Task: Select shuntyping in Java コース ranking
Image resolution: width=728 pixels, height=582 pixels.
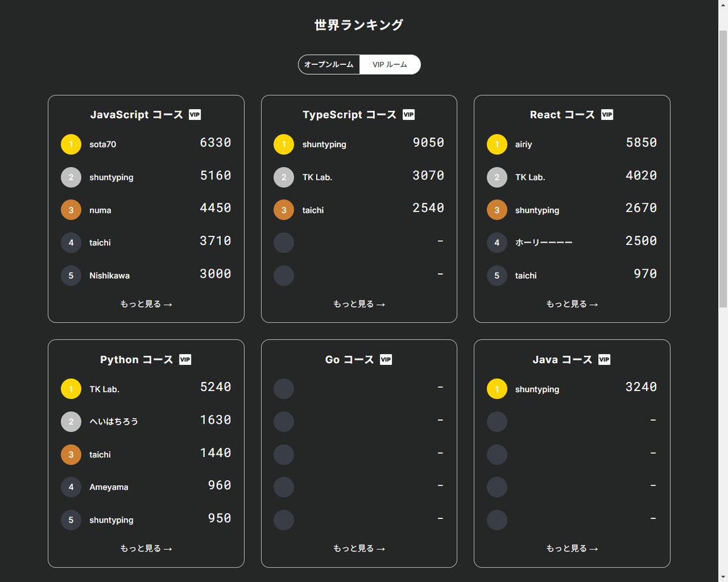Action: click(538, 389)
